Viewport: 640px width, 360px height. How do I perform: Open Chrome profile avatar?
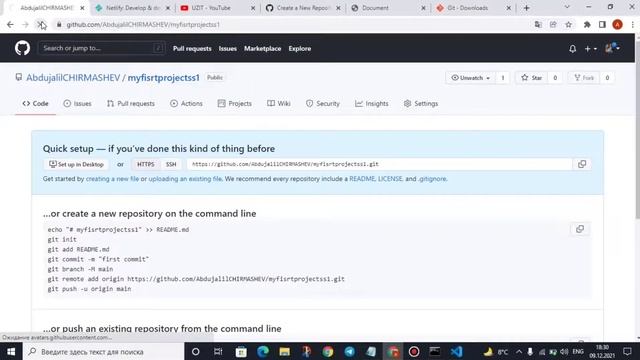point(617,24)
